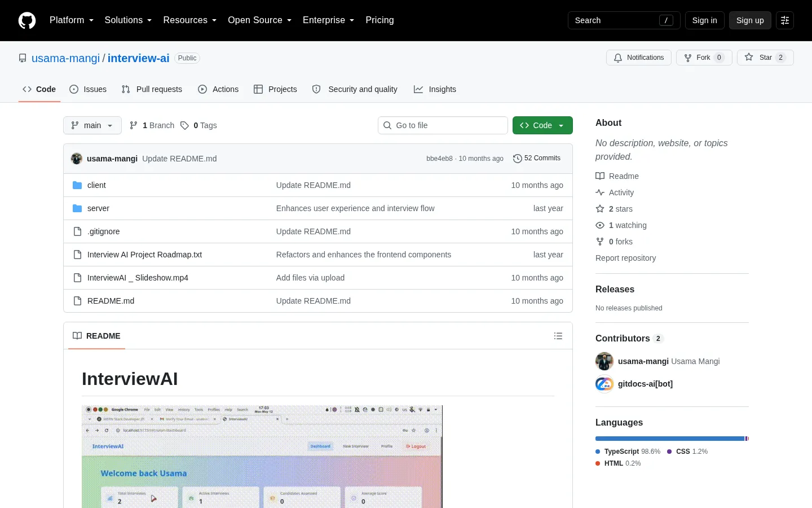Click the Fork icon
812x508 pixels.
click(x=688, y=58)
